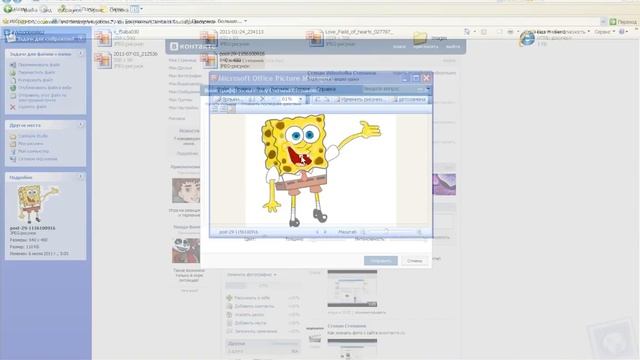This screenshot has height=360, width=640.
Task: Close the Picture Manager window
Action: pos(427,78)
